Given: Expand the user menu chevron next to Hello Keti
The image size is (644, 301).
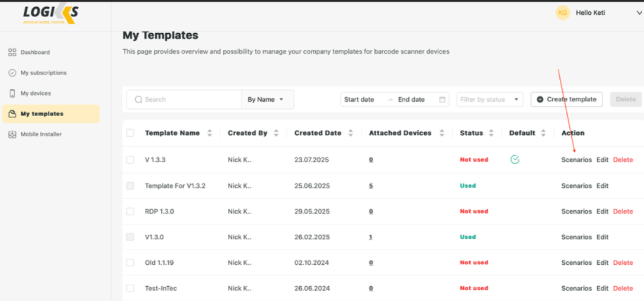Looking at the screenshot, I should (x=639, y=13).
